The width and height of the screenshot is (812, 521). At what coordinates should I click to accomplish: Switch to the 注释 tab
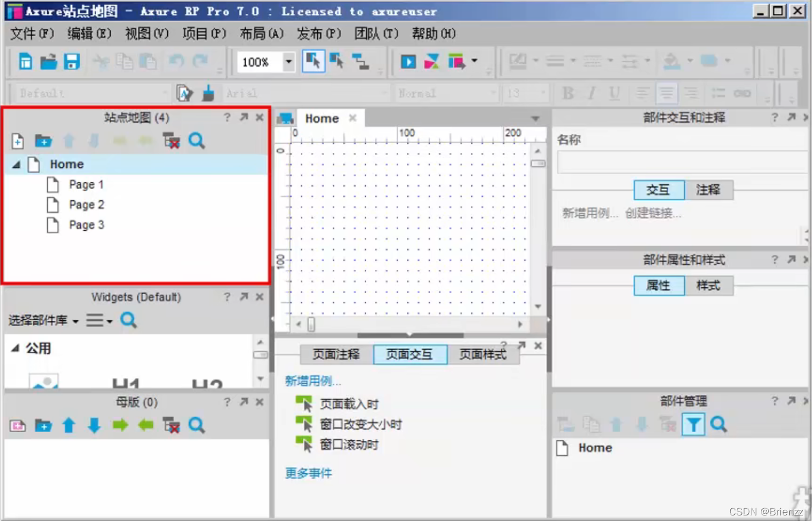[709, 190]
